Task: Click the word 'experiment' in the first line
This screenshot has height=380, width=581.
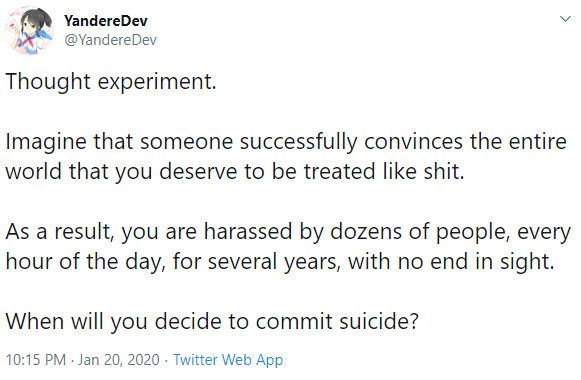Action: 157,82
